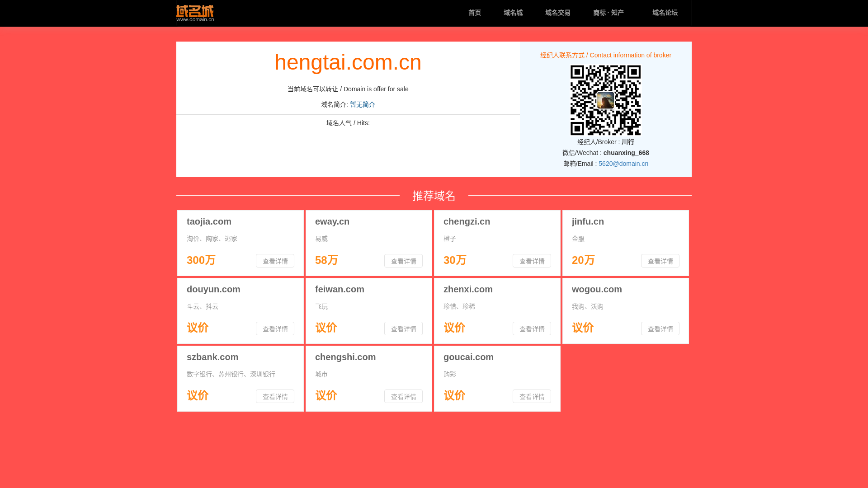
Task: Click the domain.cn site logo
Action: pos(195,13)
